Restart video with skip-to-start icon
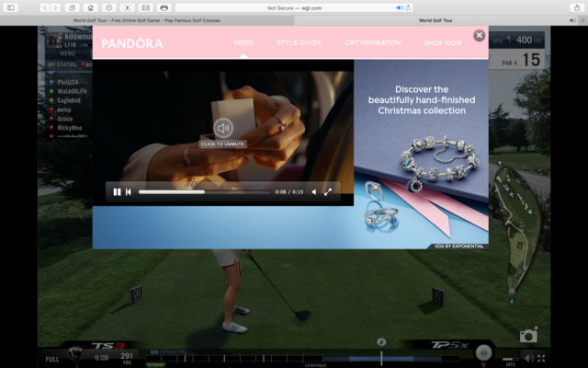Image resolution: width=588 pixels, height=368 pixels. click(129, 192)
